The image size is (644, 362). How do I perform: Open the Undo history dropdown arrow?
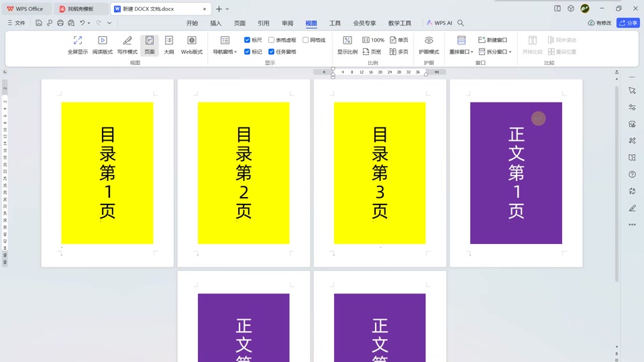pos(89,23)
